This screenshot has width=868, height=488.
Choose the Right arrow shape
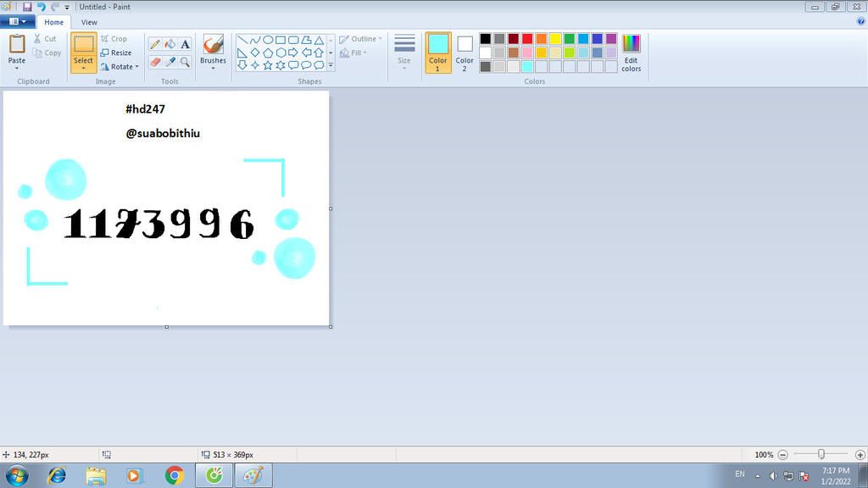(x=293, y=53)
